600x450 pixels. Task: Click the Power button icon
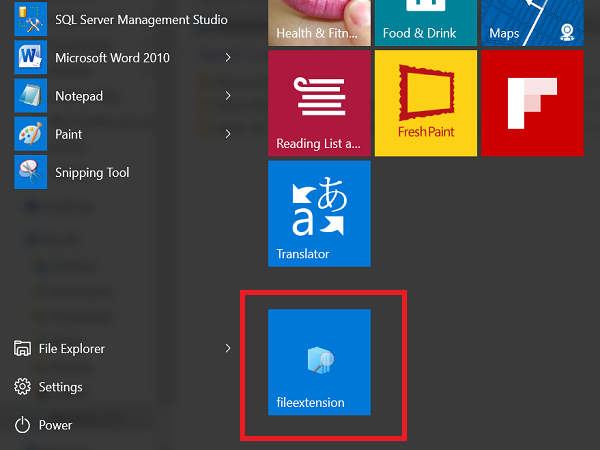[x=22, y=425]
